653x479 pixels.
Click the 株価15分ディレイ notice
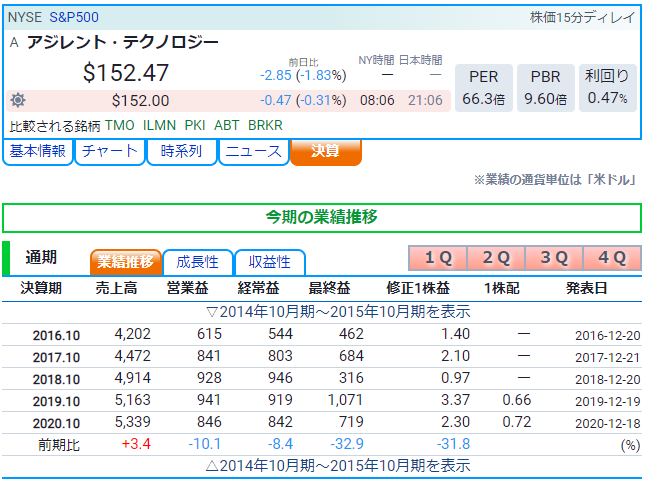(583, 17)
